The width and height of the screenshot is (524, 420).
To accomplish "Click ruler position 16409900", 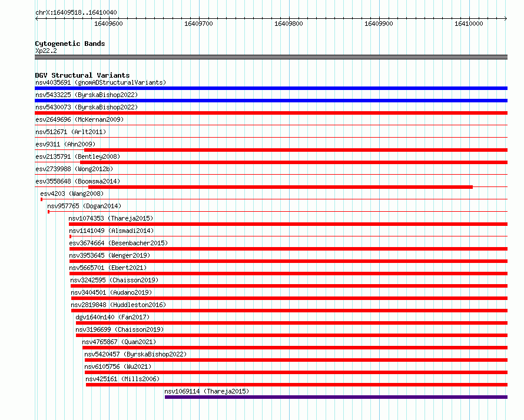I will pyautogui.click(x=379, y=24).
